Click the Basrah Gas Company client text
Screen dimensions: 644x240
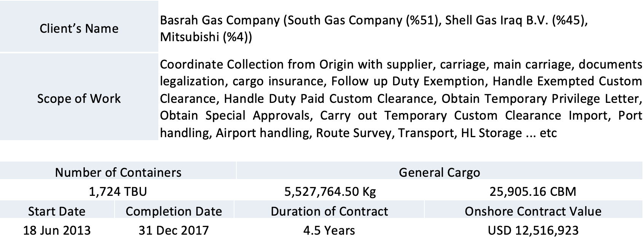point(373,20)
